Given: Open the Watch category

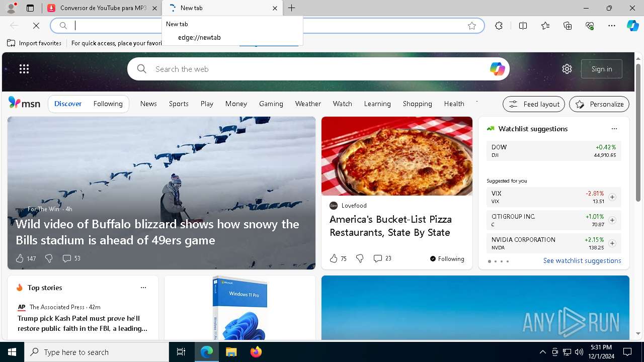Looking at the screenshot, I should click(343, 104).
